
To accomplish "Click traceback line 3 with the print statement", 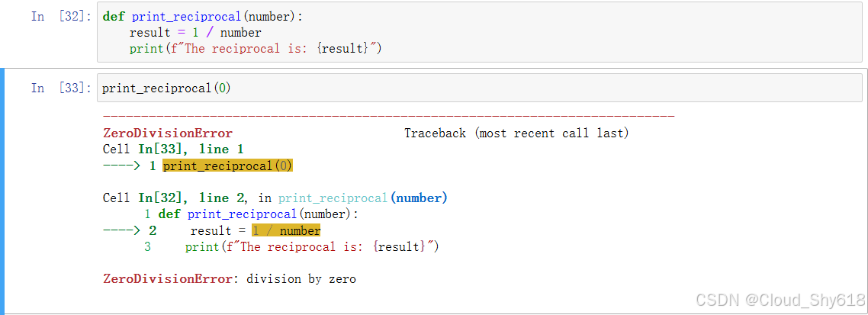I will 291,247.
